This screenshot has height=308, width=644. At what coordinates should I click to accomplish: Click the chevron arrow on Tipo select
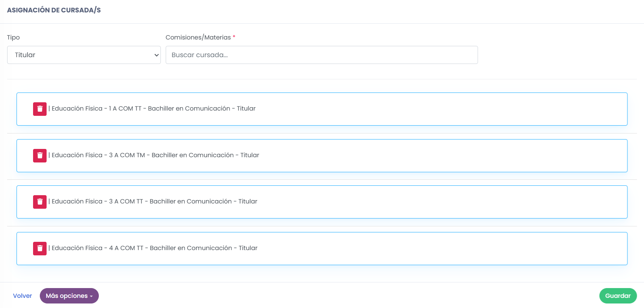[156, 55]
